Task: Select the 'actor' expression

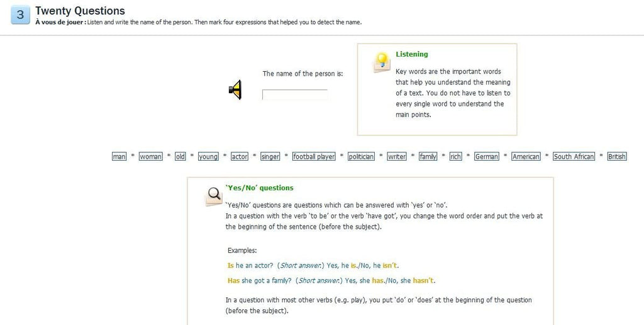Action: pyautogui.click(x=240, y=156)
